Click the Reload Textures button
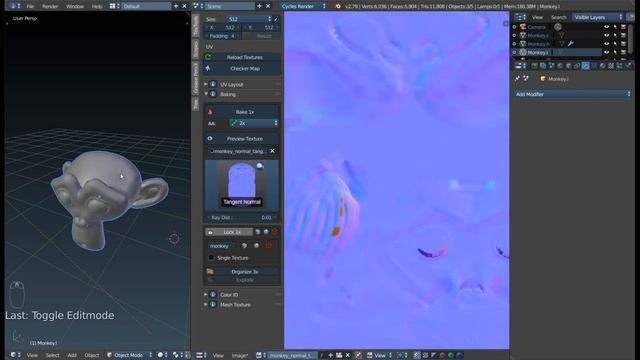Image resolution: width=640 pixels, height=360 pixels. point(242,58)
